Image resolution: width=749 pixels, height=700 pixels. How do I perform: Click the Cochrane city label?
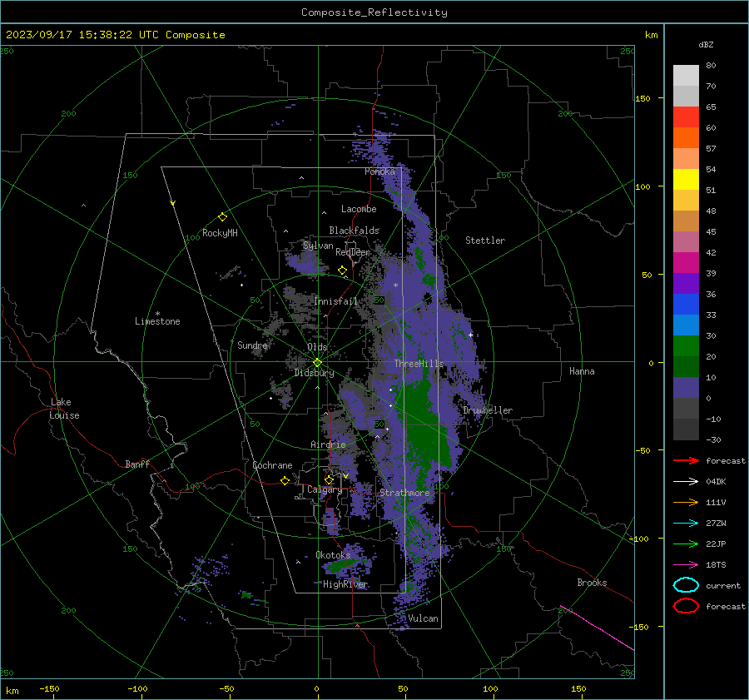(x=272, y=465)
